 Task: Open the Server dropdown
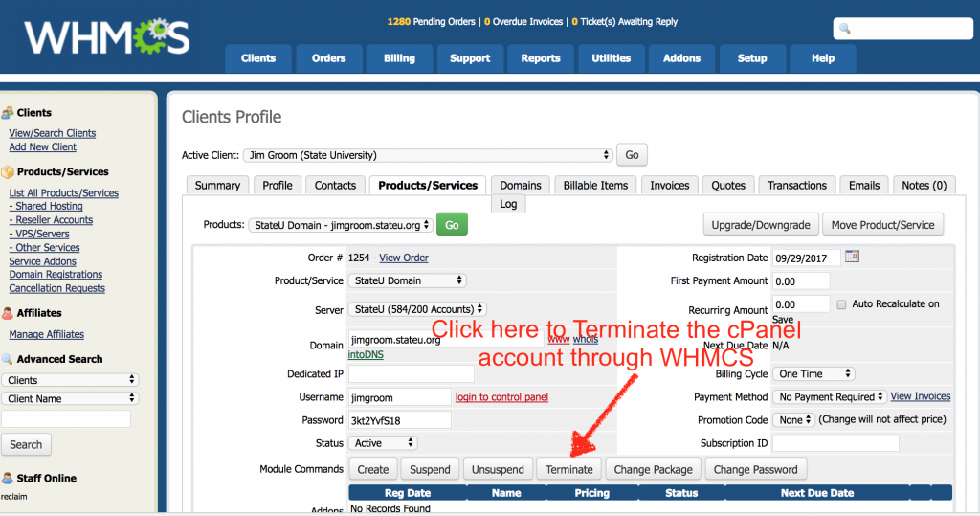pos(417,309)
